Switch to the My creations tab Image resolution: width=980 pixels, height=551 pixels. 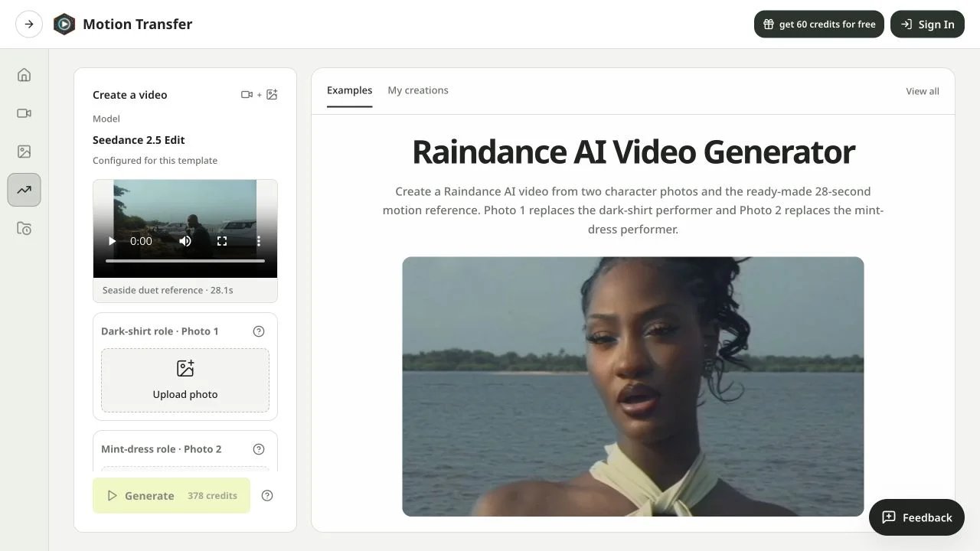pos(418,90)
